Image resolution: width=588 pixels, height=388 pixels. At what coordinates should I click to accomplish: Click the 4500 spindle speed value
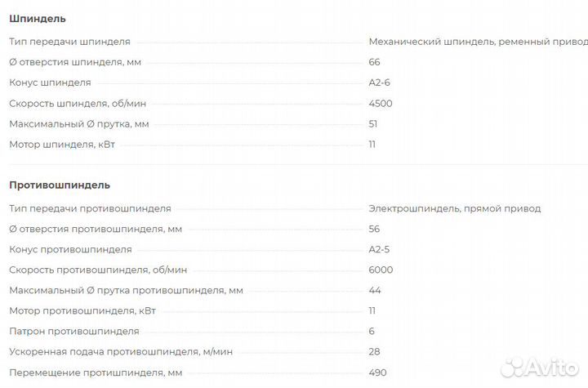click(x=381, y=103)
